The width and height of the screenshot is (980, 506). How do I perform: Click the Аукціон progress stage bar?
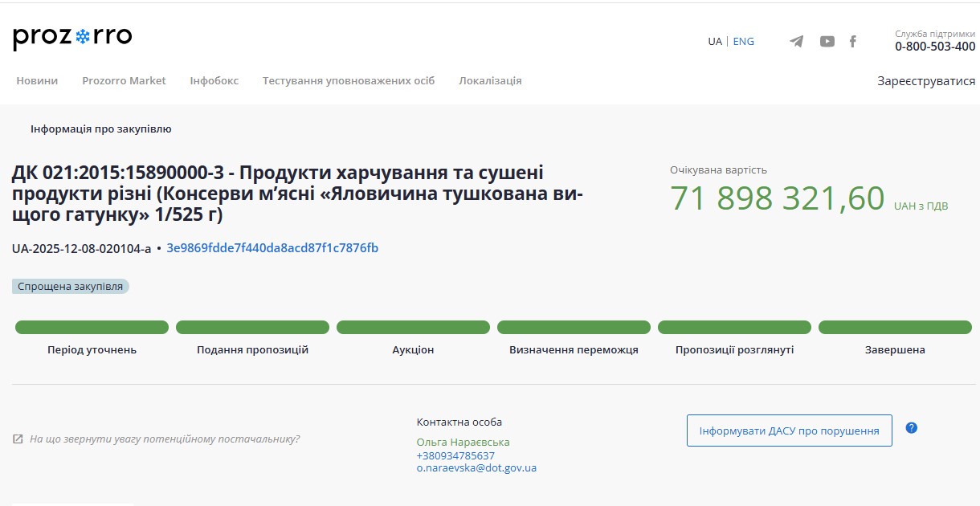pos(413,328)
